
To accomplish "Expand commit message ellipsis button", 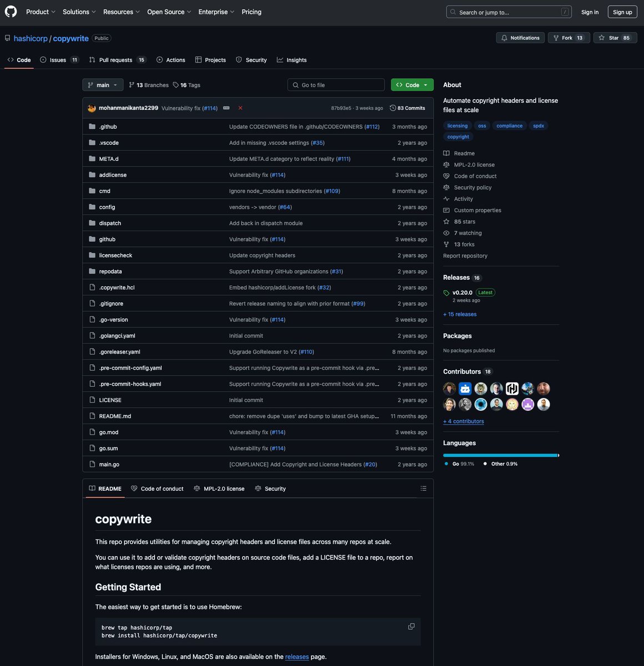I will pyautogui.click(x=227, y=108).
